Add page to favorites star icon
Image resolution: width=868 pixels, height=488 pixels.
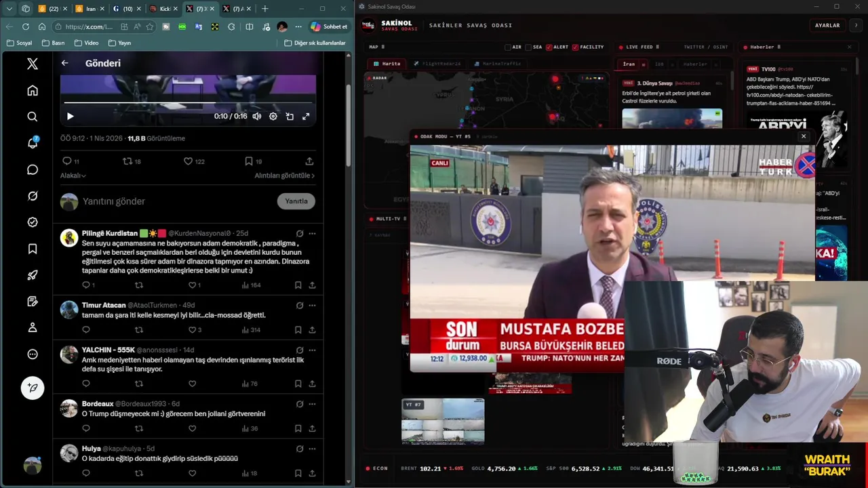click(150, 26)
